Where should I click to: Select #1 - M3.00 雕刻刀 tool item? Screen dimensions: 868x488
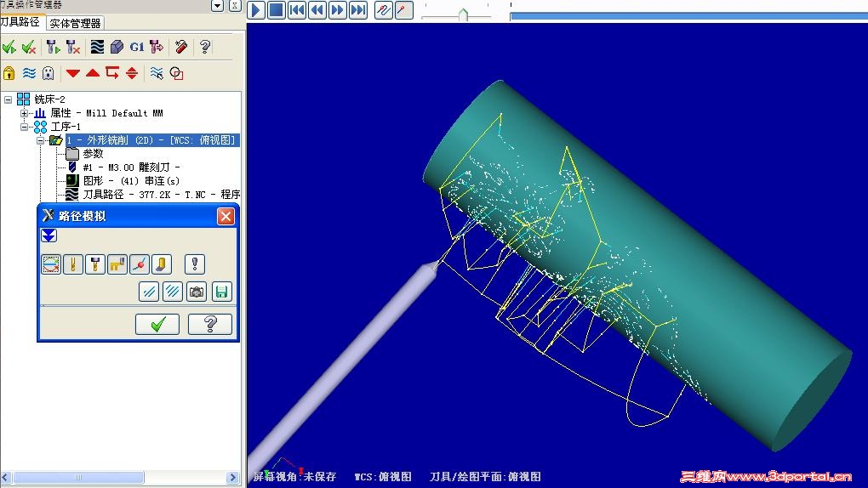coord(131,167)
